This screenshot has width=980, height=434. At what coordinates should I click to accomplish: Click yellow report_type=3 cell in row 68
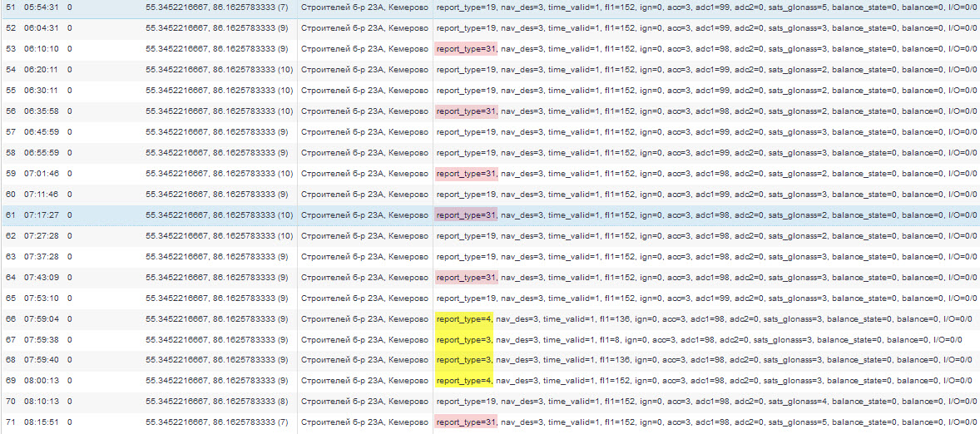point(464,360)
